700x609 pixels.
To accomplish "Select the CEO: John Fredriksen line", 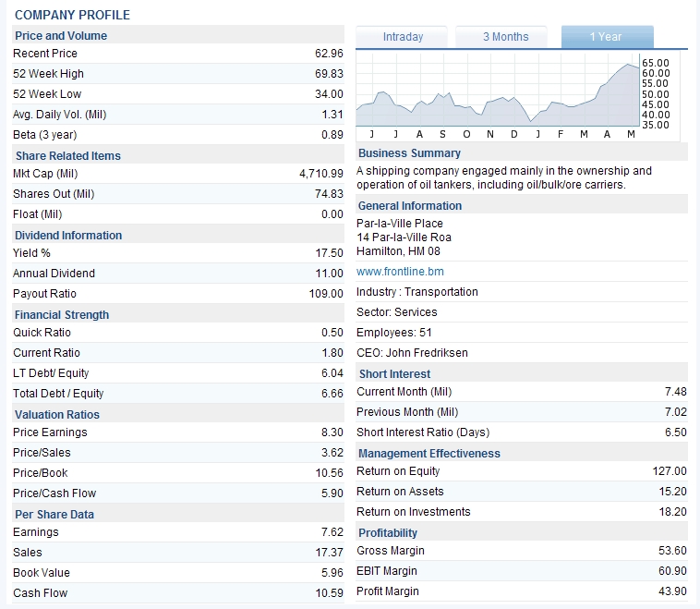I will point(412,353).
